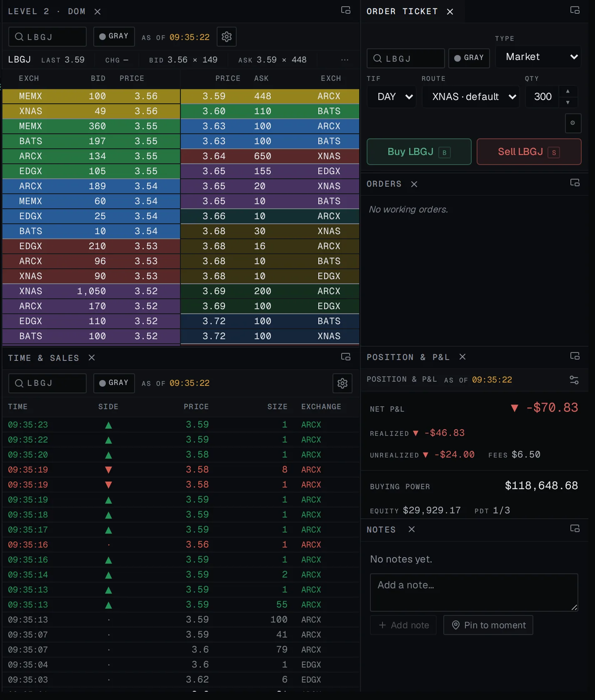595x700 pixels.
Task: Click the Time & Sales symbol search field
Action: pos(47,383)
